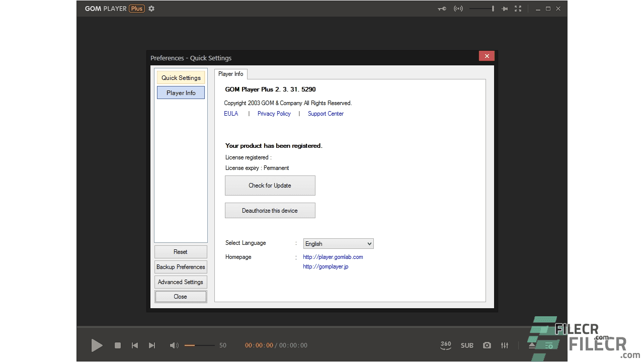The image size is (644, 362).
Task: Adjust the volume slider in playback bar
Action: click(x=199, y=345)
